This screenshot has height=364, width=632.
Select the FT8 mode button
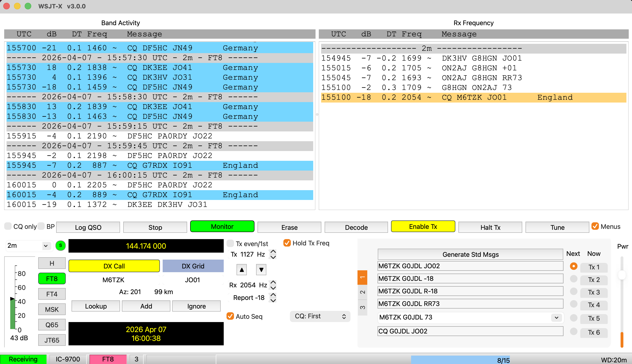click(52, 278)
